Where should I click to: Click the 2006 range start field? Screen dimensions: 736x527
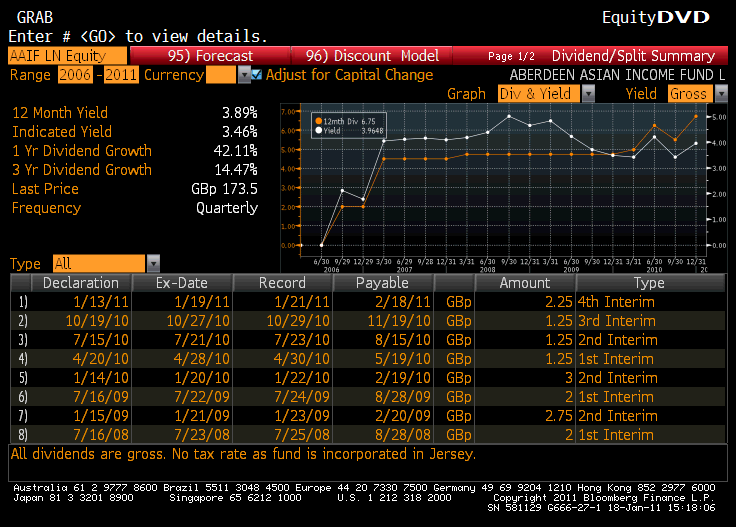(74, 75)
